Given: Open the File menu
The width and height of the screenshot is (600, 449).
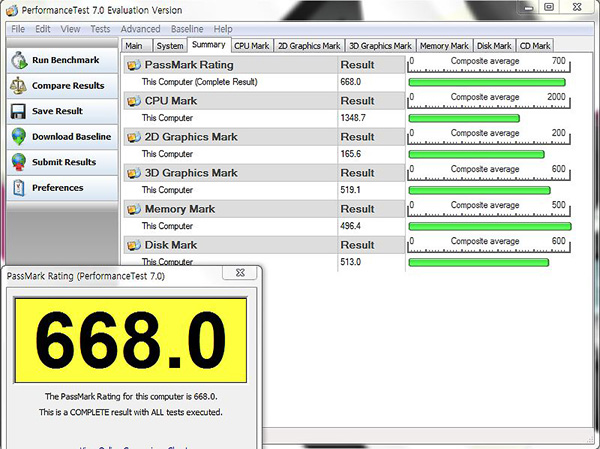Looking at the screenshot, I should point(18,29).
